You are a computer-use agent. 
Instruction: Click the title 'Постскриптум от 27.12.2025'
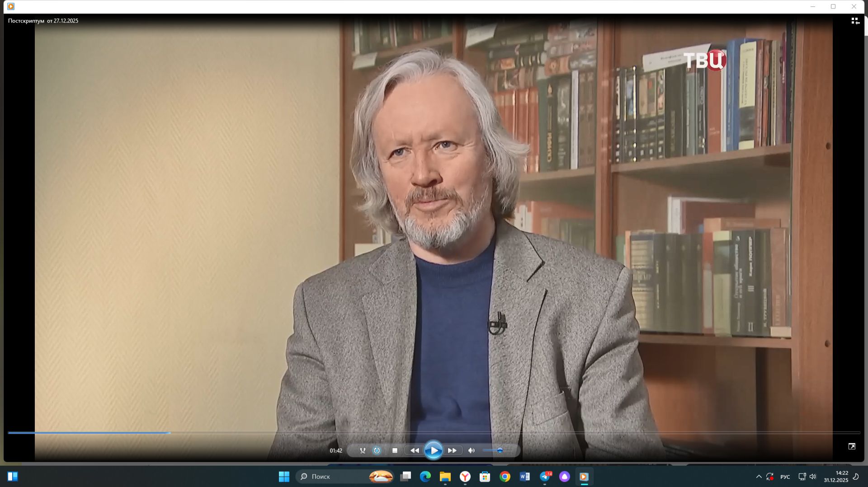(x=43, y=21)
